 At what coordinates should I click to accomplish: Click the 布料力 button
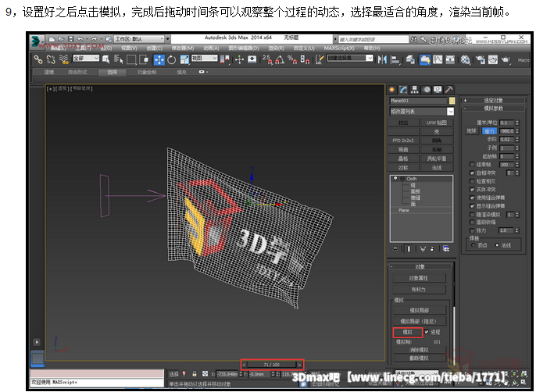point(419,290)
